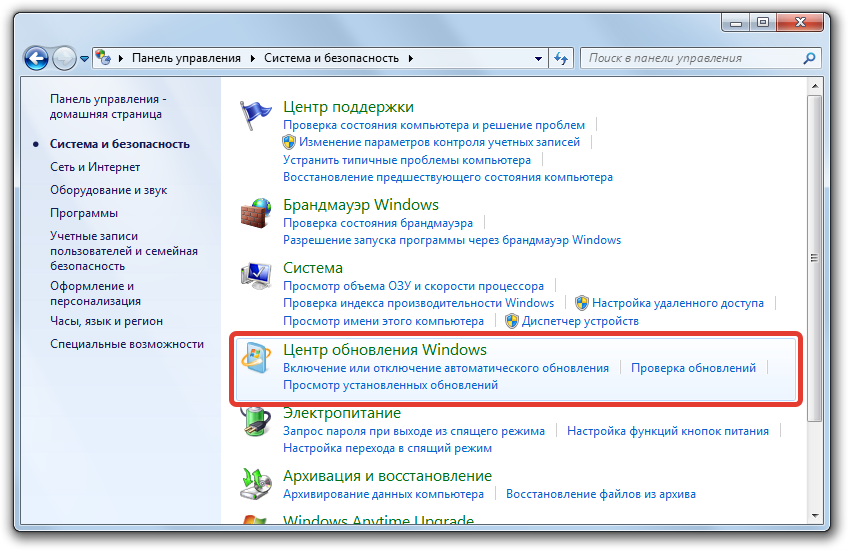Open Настройка перехода в спящий режим
The width and height of the screenshot is (849, 551).
click(x=388, y=448)
